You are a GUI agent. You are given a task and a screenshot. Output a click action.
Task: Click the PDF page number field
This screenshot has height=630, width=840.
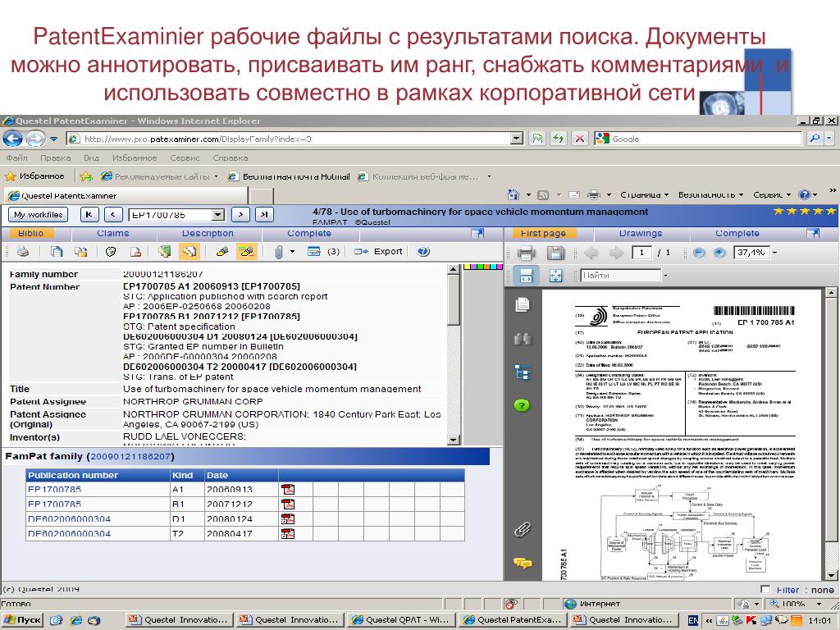[x=641, y=253]
